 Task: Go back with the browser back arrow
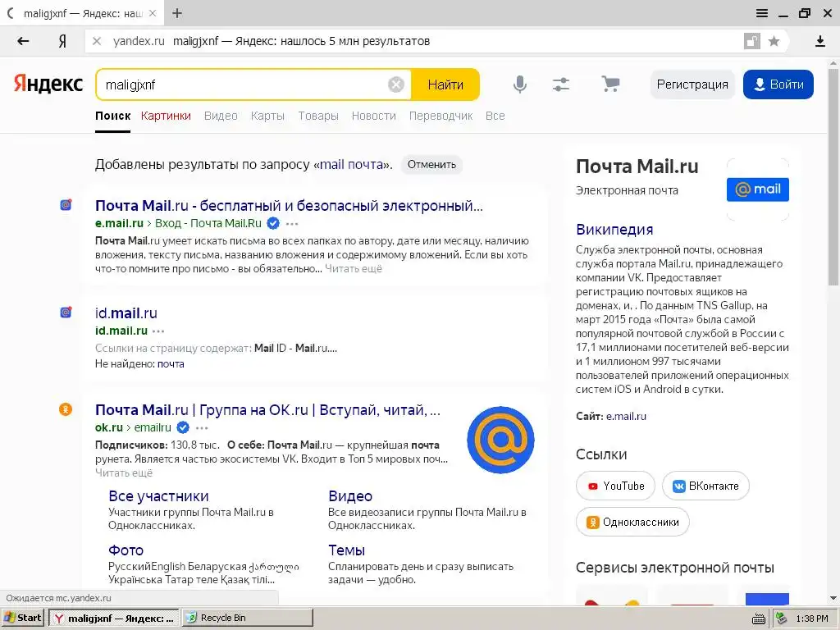[x=23, y=41]
